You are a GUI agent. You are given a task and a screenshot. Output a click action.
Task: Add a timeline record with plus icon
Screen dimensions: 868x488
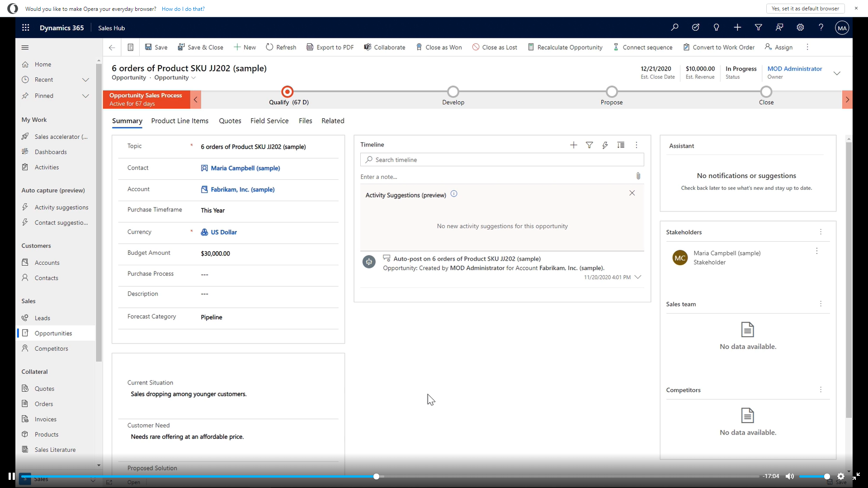click(574, 145)
